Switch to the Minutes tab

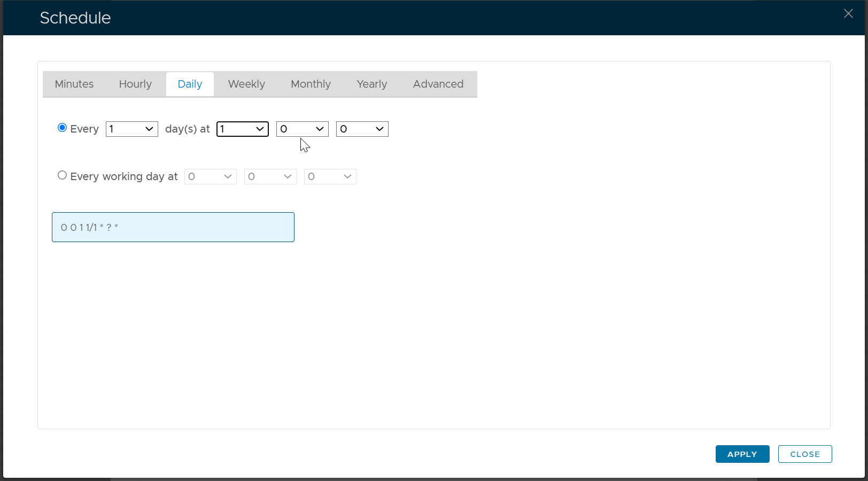click(x=74, y=84)
